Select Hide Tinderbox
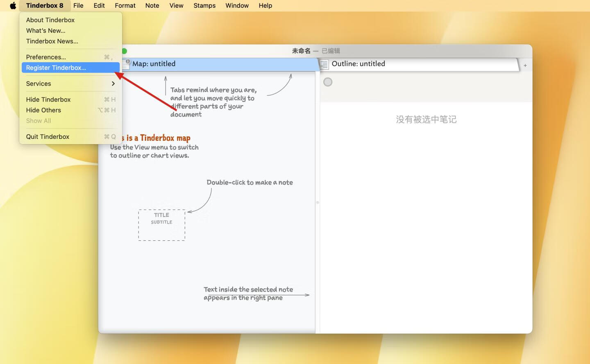 click(x=70, y=99)
